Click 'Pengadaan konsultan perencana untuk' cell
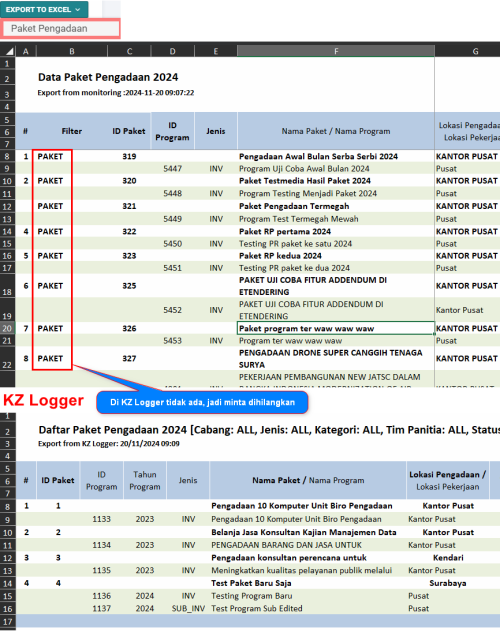The image size is (500, 639). [x=289, y=558]
